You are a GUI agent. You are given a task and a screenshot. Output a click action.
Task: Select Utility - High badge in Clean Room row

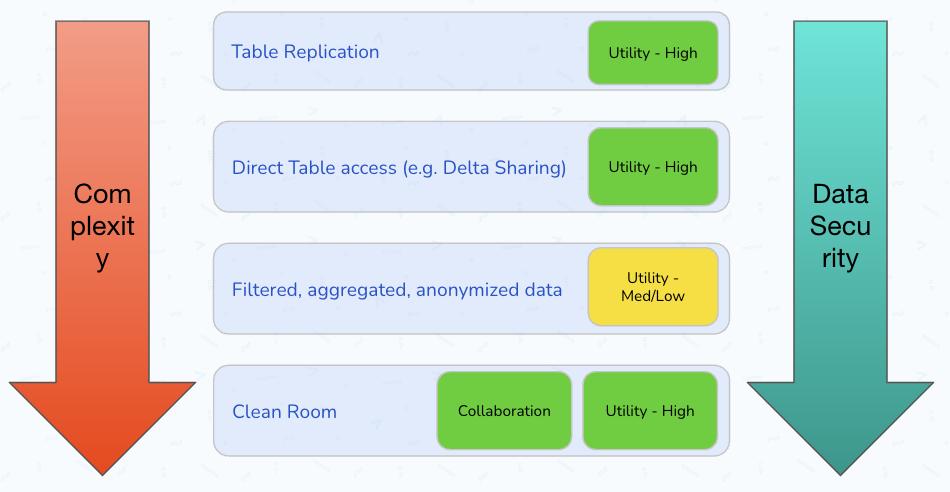click(649, 410)
